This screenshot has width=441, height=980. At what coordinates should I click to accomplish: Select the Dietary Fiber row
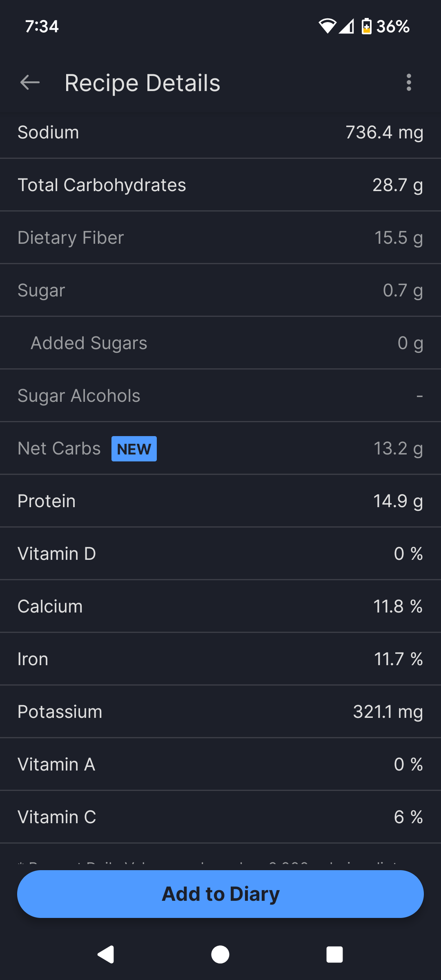220,238
